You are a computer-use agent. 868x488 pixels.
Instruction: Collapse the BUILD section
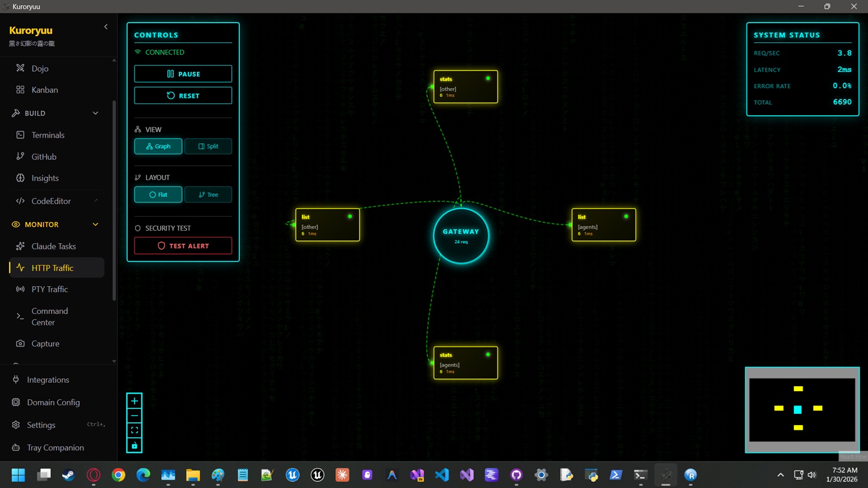tap(96, 113)
